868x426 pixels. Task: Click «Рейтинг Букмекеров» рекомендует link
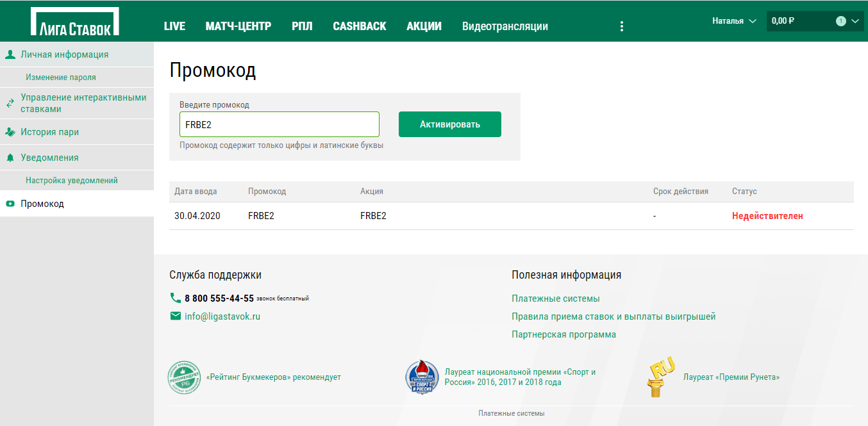click(274, 377)
